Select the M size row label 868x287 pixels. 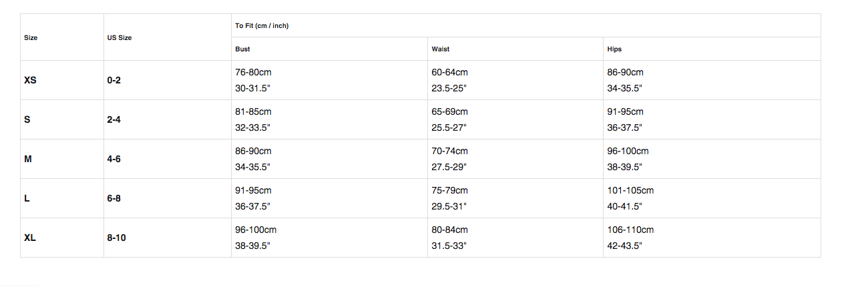(x=27, y=159)
